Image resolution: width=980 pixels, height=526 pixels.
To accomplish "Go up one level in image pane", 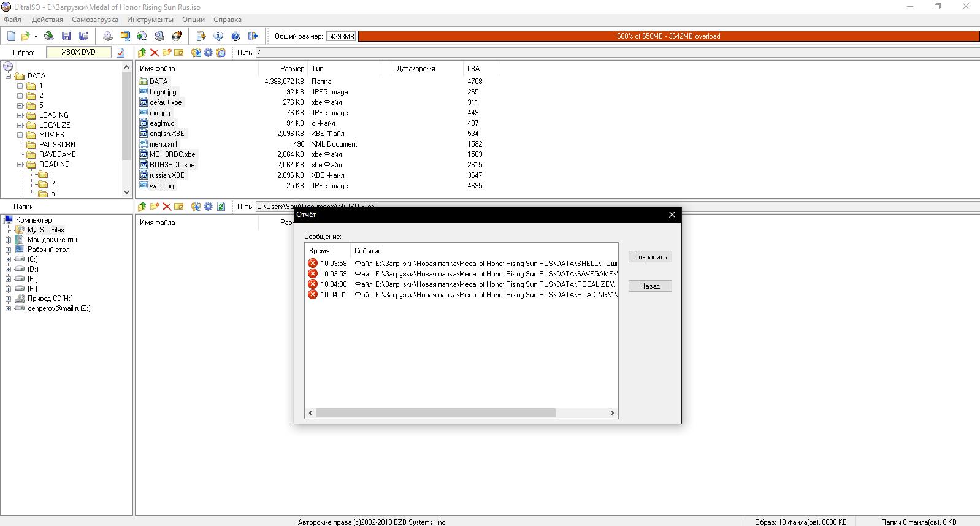I will click(142, 53).
